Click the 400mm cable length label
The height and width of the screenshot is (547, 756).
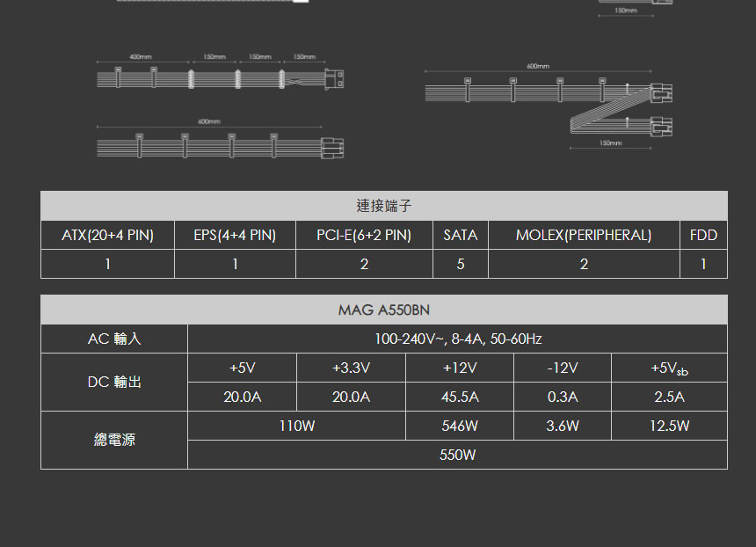[141, 57]
